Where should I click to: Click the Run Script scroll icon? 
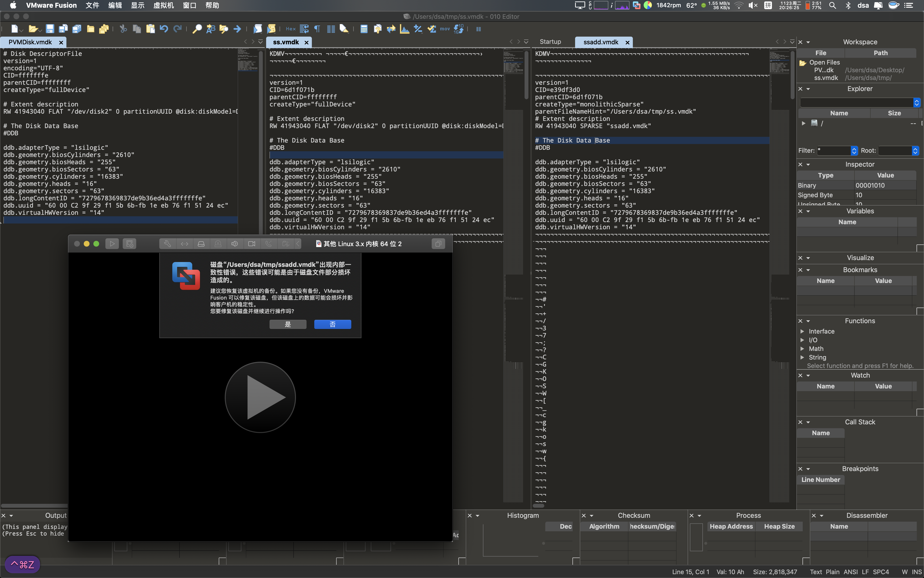tap(258, 29)
